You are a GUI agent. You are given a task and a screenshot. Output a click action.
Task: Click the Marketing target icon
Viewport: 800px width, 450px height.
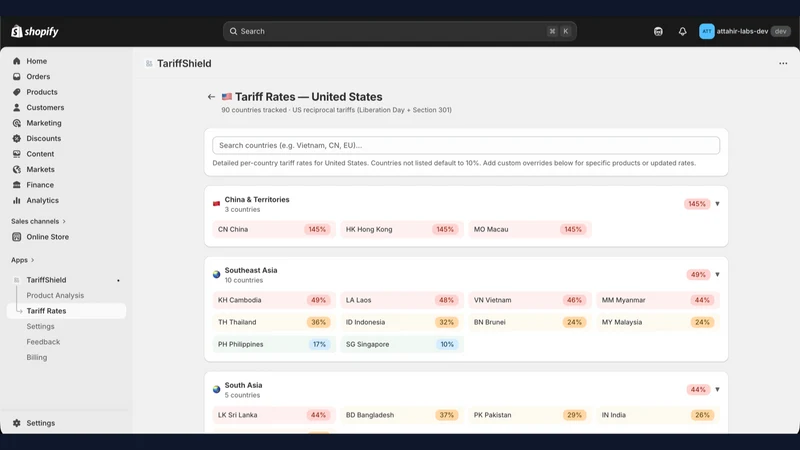point(17,123)
